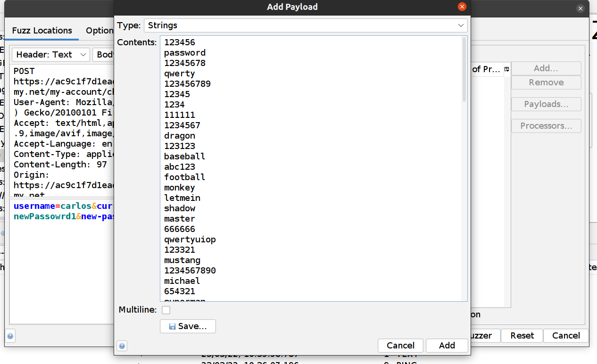Switch to the Fuzz Locations tab
597x364 pixels.
point(42,31)
